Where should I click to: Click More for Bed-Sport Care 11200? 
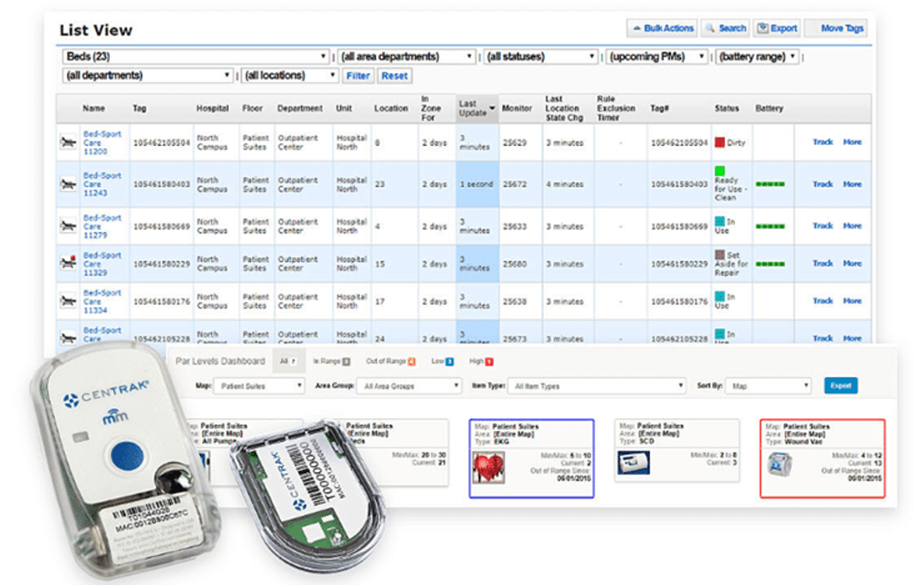coord(852,142)
